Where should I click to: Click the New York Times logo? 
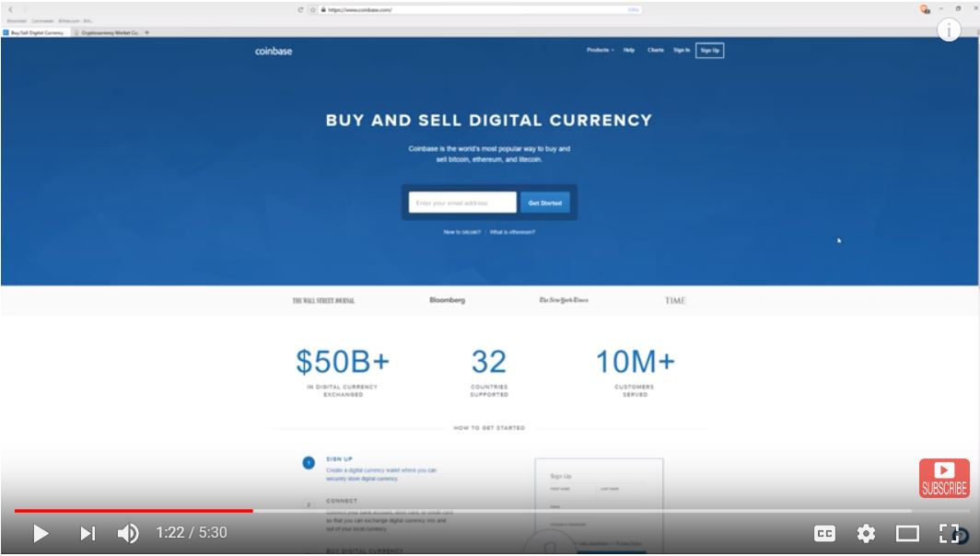[564, 300]
